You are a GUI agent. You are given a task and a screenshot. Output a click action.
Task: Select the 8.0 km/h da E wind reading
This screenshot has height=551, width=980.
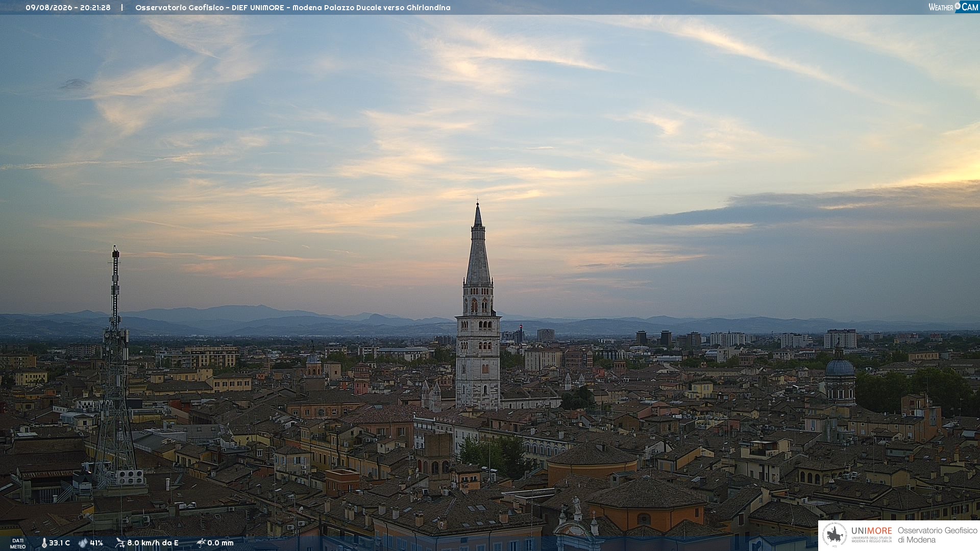click(x=153, y=543)
